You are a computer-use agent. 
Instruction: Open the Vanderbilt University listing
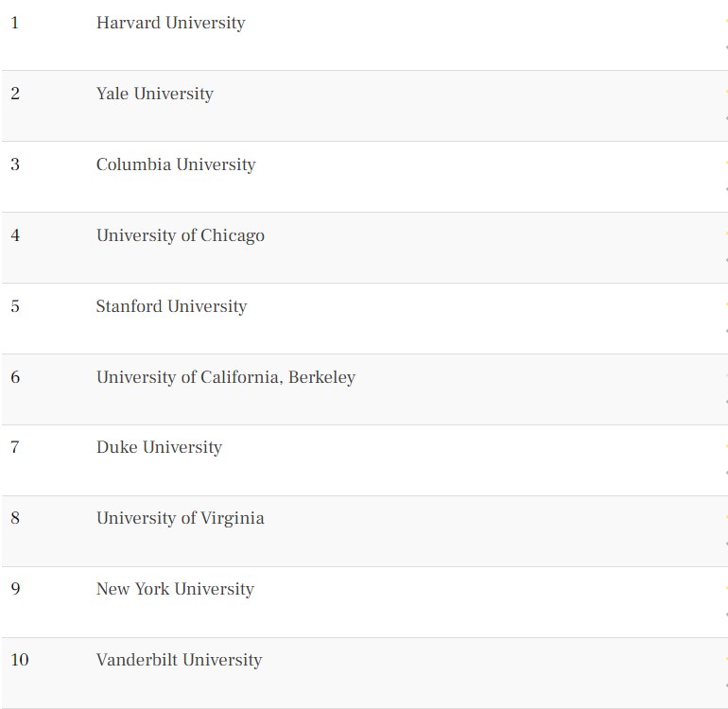pyautogui.click(x=179, y=660)
